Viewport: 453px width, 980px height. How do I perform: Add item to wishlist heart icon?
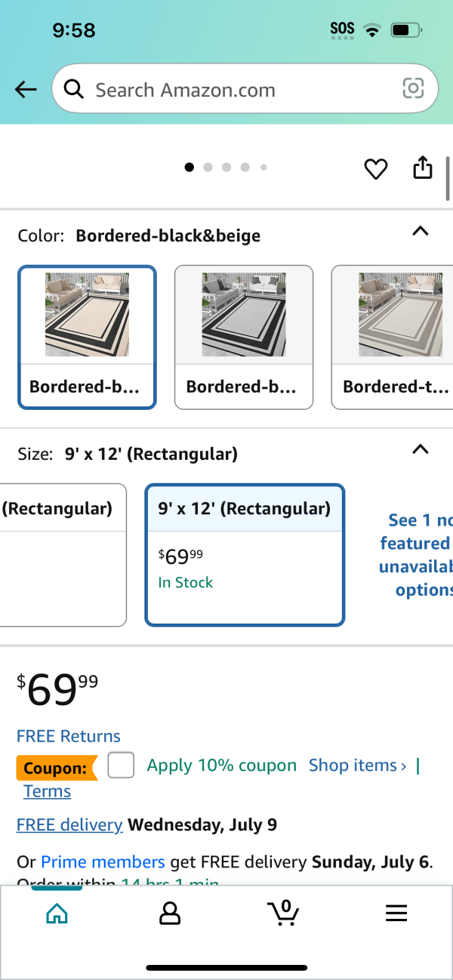click(376, 168)
